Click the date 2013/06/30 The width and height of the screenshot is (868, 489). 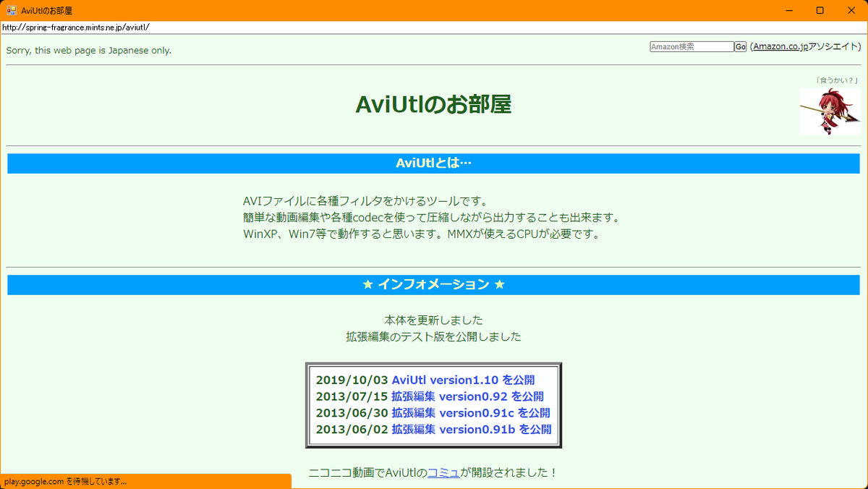(x=352, y=413)
